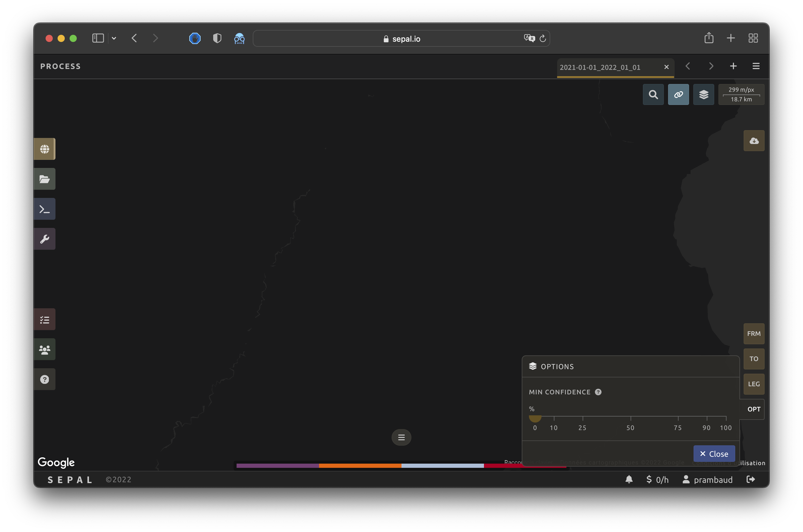This screenshot has width=803, height=532.
Task: Open the map layers stack icon
Action: pos(704,94)
